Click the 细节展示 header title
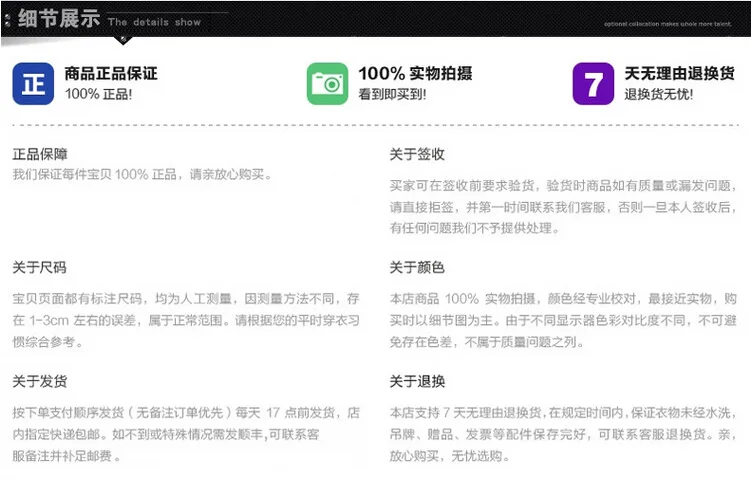The width and height of the screenshot is (752, 481). click(59, 19)
